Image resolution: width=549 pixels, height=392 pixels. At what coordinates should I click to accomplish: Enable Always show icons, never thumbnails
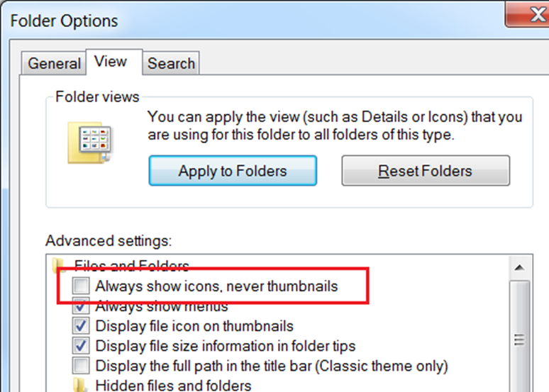(x=81, y=286)
